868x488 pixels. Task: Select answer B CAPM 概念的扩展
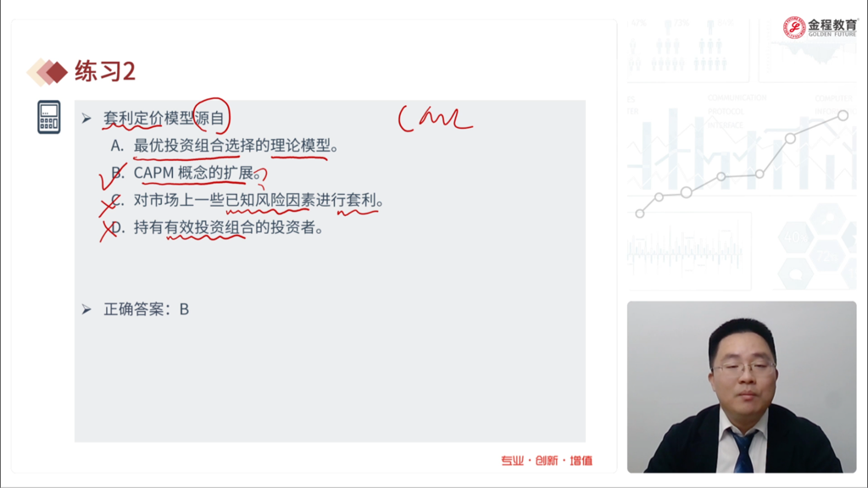click(x=186, y=173)
